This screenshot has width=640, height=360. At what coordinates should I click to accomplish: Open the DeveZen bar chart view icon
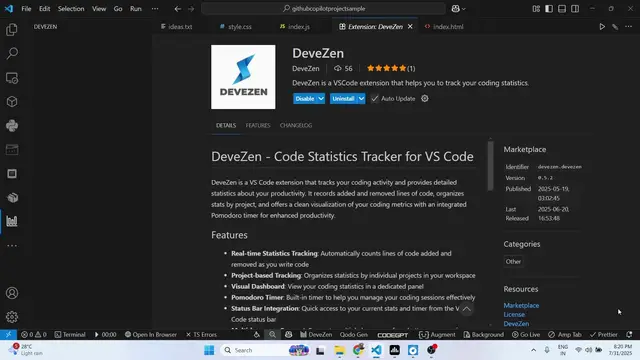(x=12, y=221)
